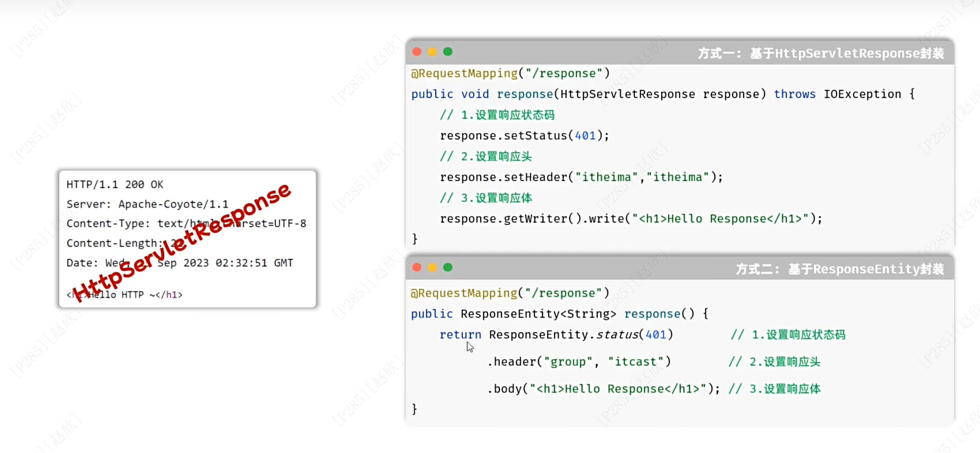Viewport: 980px width, 453px height.
Task: Click the 方式一 HttpServletResponse window title
Action: (821, 53)
